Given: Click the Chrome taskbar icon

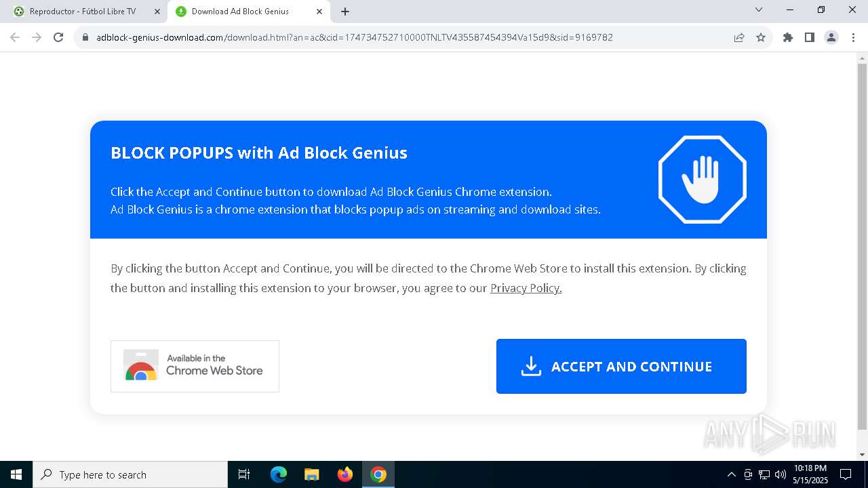Looking at the screenshot, I should click(378, 474).
